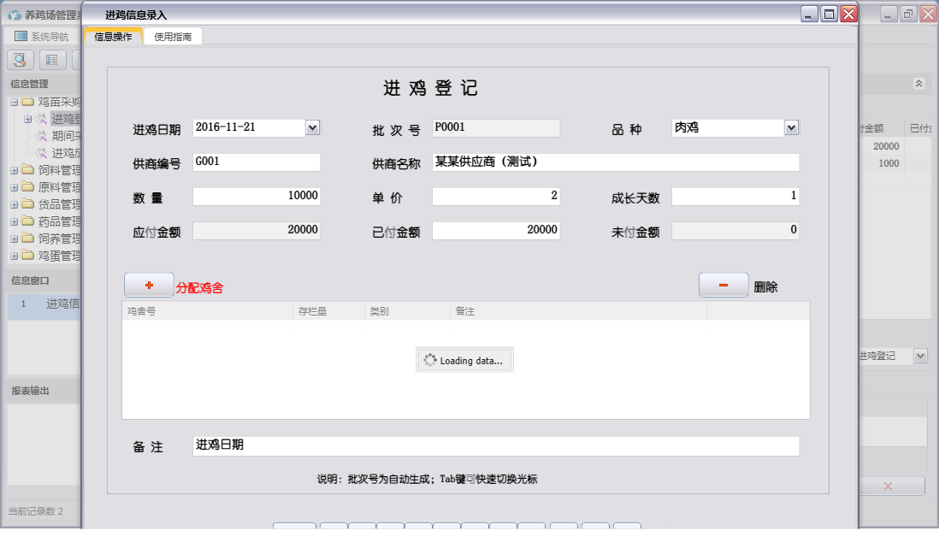Click the 进鸡应付 node icon
This screenshot has height=560, width=939.
click(44, 151)
